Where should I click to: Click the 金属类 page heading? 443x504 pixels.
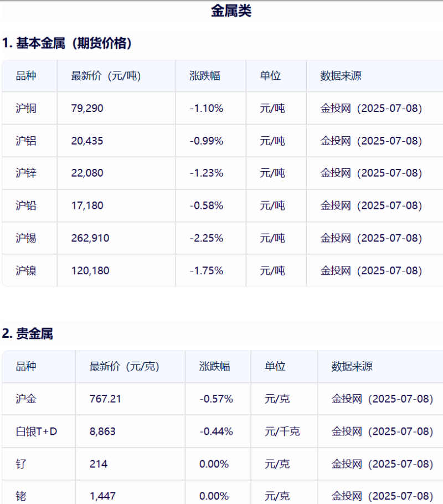231,11
